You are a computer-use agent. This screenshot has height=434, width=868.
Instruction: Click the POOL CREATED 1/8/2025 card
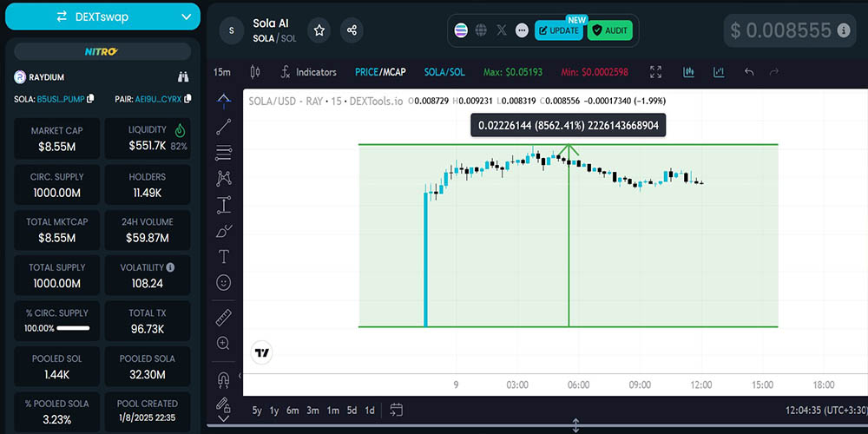click(148, 411)
